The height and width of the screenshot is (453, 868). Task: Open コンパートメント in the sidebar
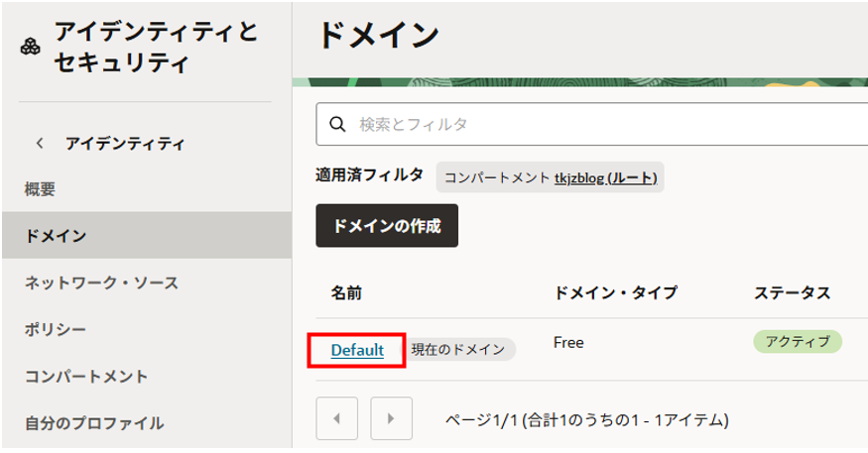[x=86, y=376]
